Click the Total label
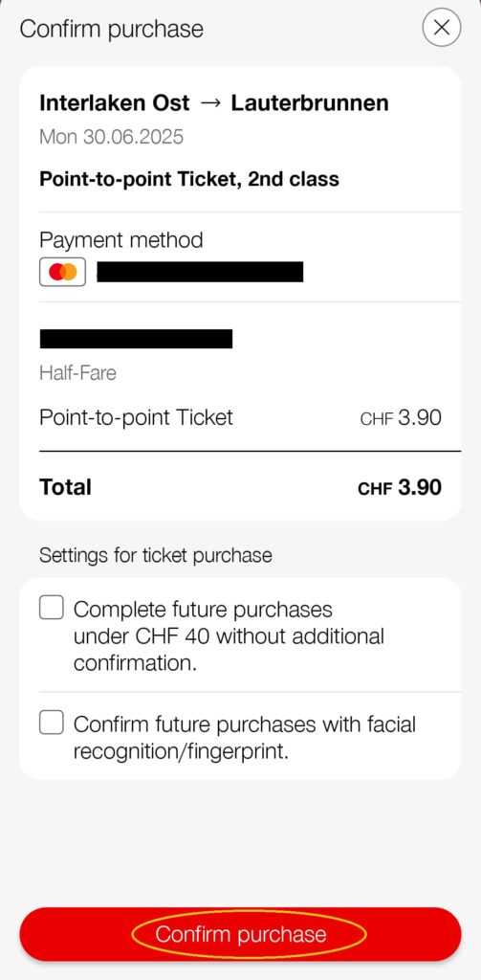Image resolution: width=481 pixels, height=980 pixels. (66, 487)
